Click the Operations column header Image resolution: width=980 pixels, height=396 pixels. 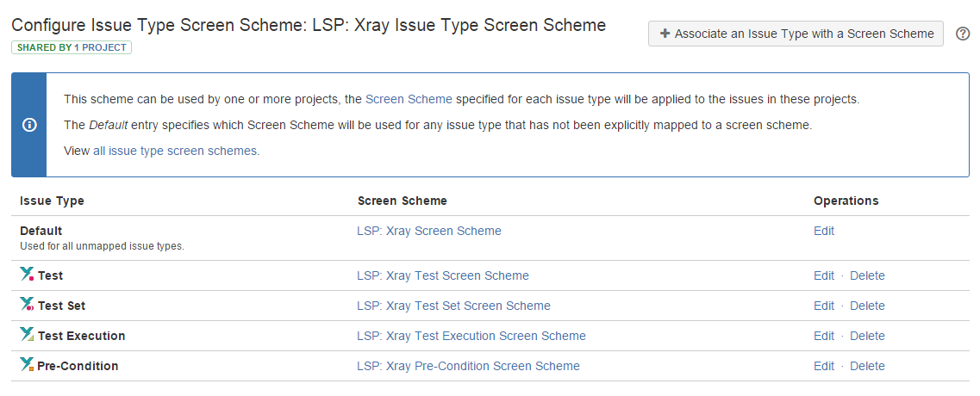pyautogui.click(x=846, y=201)
